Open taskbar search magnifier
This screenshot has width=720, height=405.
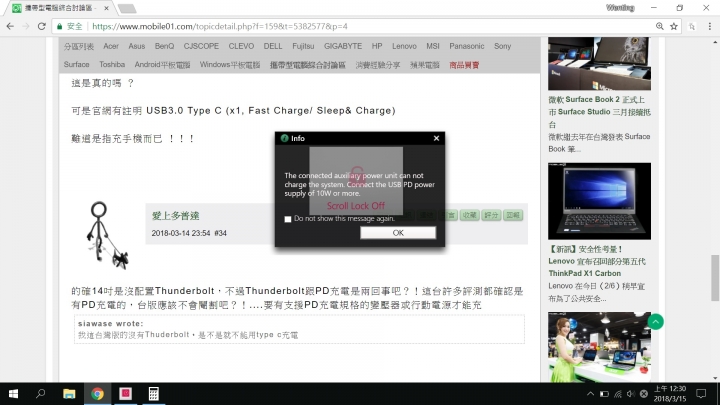point(40,394)
